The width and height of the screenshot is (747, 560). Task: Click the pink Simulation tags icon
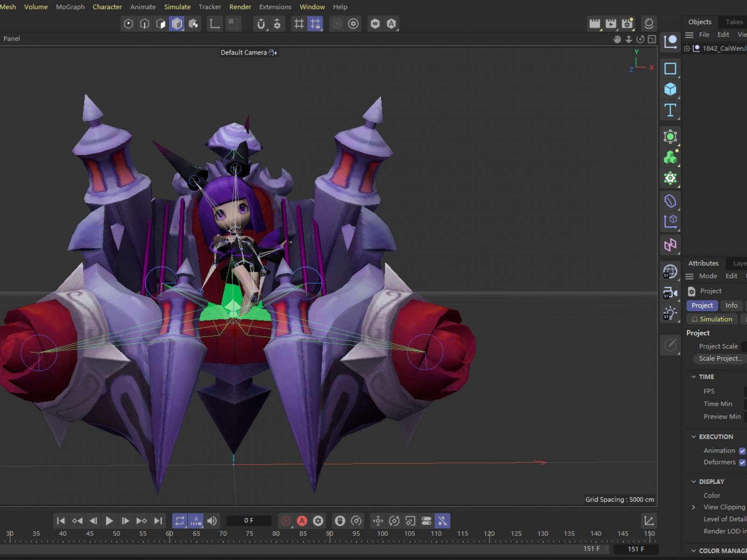point(670,245)
